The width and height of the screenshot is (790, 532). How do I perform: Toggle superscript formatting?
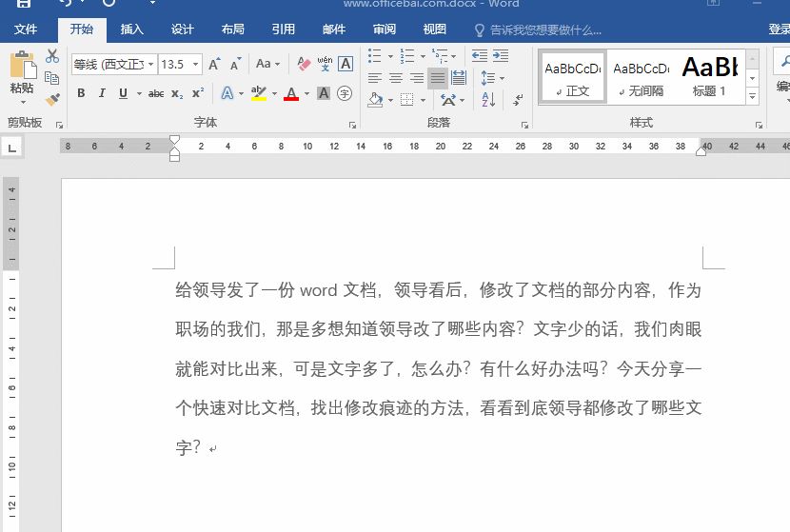[198, 93]
